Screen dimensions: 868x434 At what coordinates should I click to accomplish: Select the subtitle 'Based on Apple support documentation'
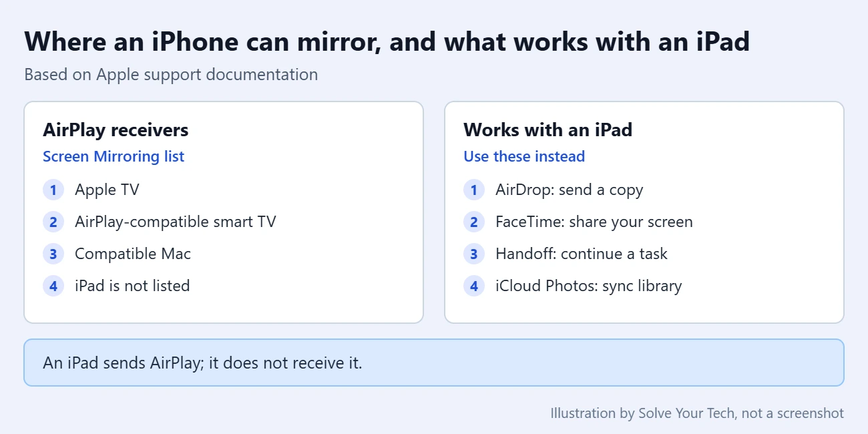171,74
